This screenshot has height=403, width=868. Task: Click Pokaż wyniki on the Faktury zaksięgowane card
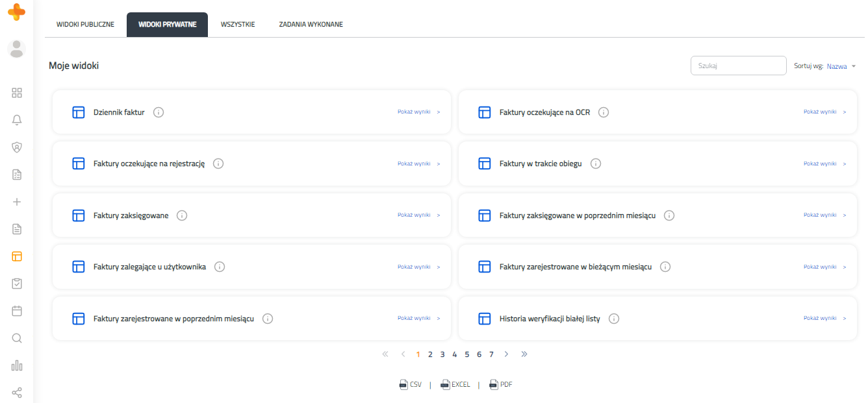[419, 215]
